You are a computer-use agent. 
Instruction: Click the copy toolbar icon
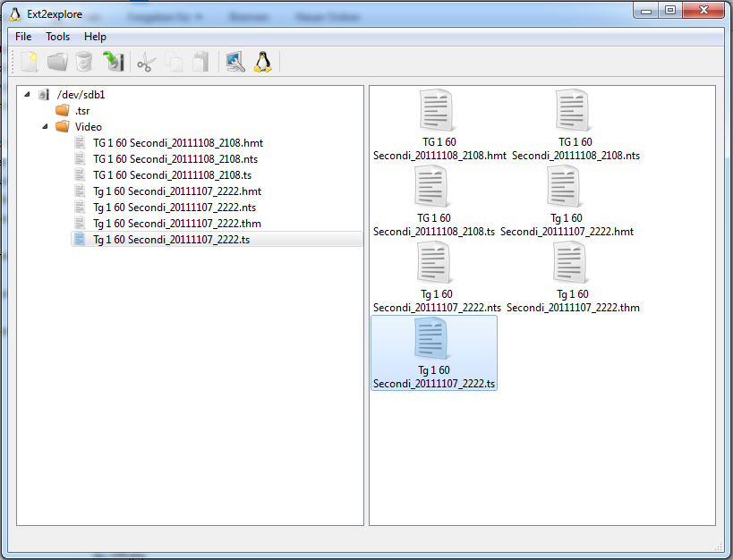[175, 62]
